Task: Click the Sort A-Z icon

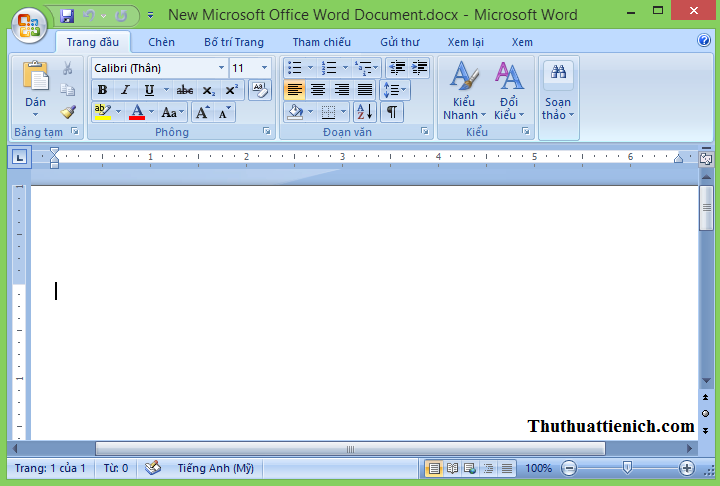Action: click(x=364, y=112)
